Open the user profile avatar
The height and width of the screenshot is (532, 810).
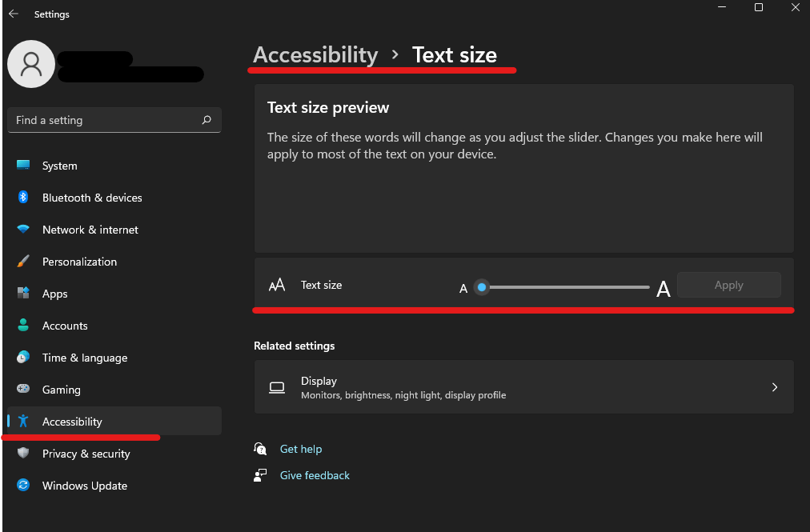31,64
